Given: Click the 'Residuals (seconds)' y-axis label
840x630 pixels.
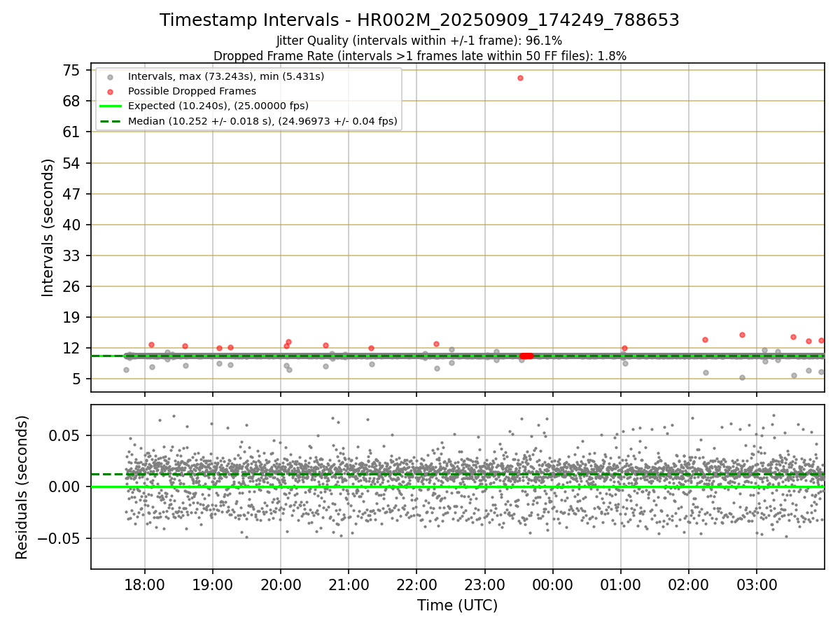Looking at the screenshot, I should (22, 486).
